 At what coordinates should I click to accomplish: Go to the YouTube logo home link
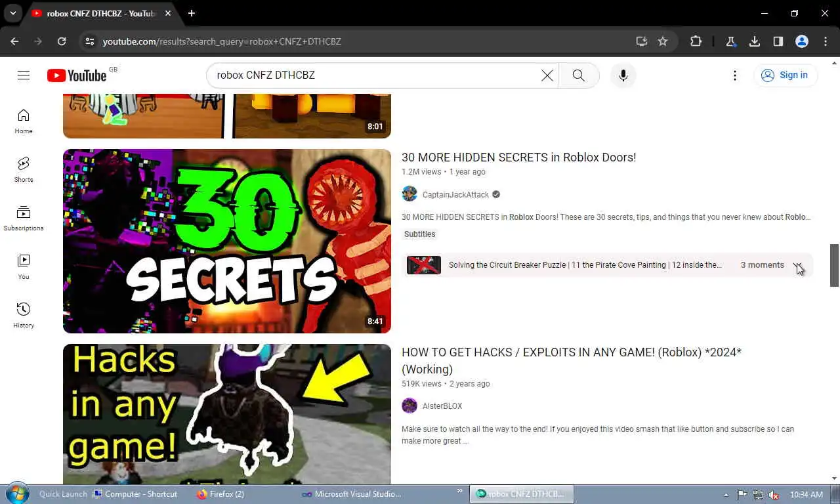click(x=77, y=75)
